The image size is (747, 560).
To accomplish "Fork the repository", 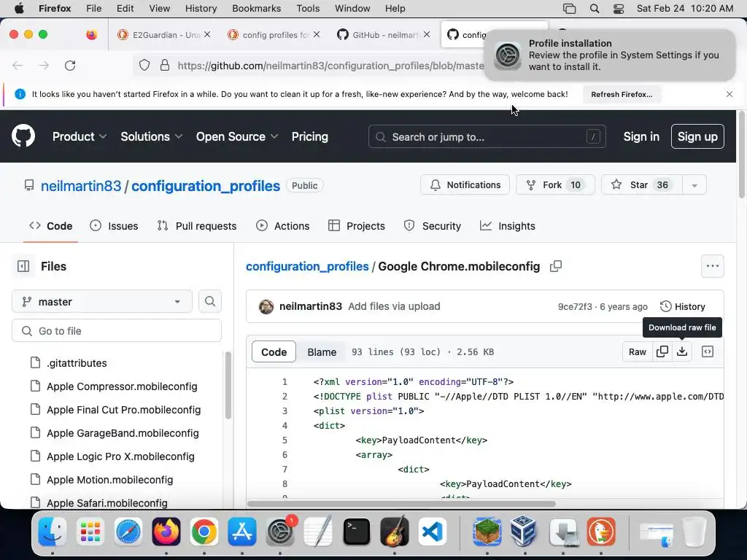I will (x=555, y=184).
